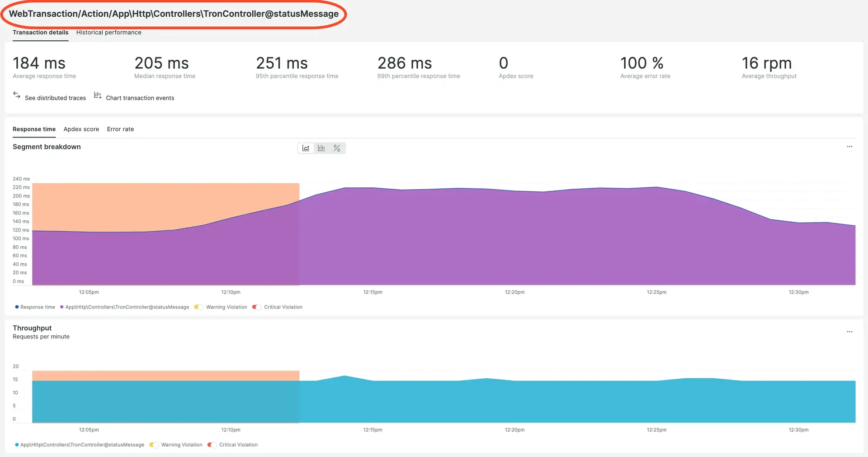Toggle Critical Violation in Segment breakdown legend
This screenshot has height=457, width=868.
point(257,307)
